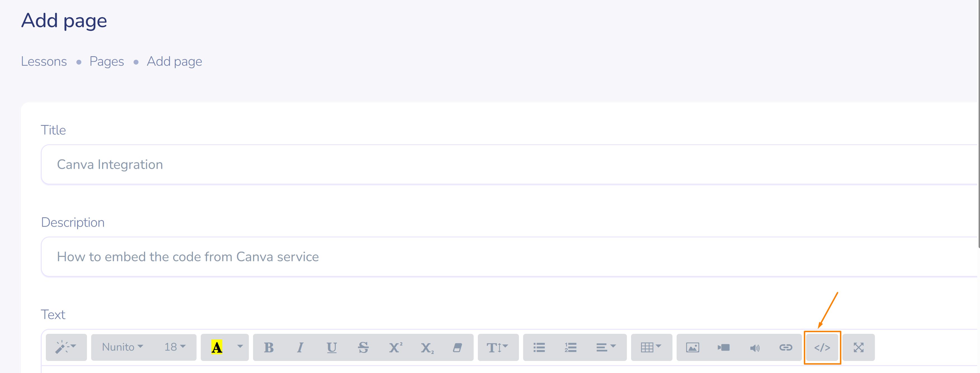Open the Nunito font family dropdown
This screenshot has height=373, width=980.
[x=122, y=348]
